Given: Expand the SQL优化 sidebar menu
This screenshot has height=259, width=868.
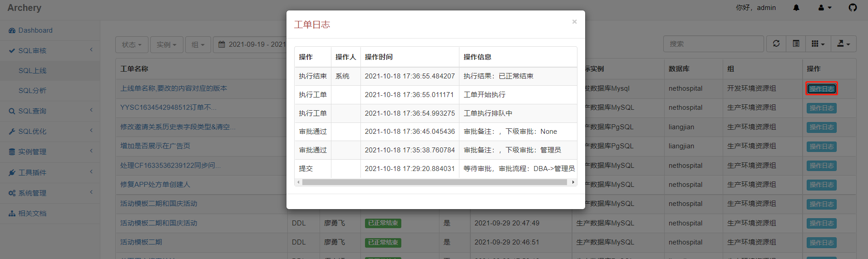Looking at the screenshot, I should [x=33, y=132].
